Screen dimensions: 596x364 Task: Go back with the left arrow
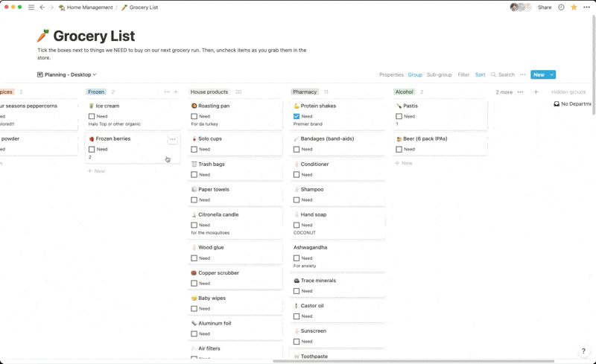pos(42,7)
